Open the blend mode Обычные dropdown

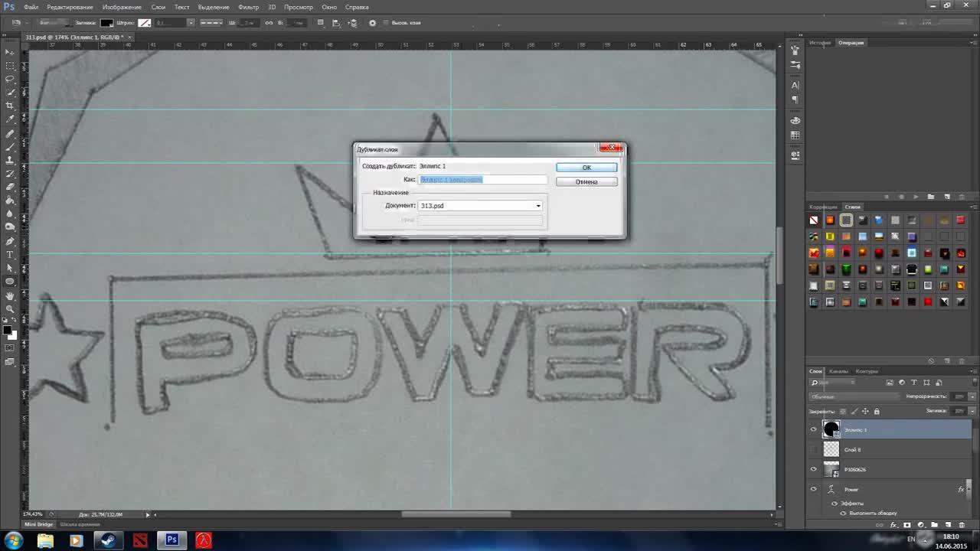[x=854, y=396]
